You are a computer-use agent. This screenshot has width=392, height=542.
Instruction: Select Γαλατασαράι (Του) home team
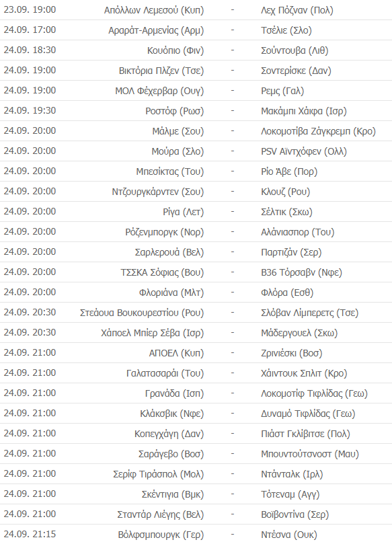(x=165, y=373)
